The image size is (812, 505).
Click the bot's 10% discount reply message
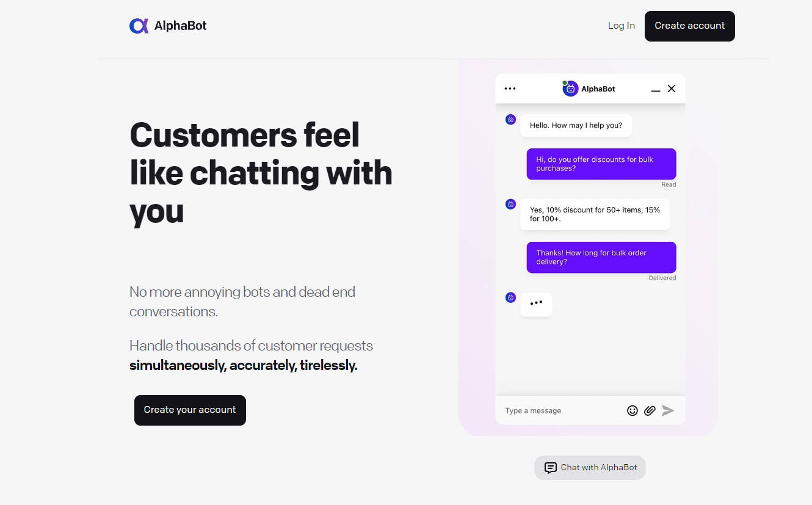pyautogui.click(x=595, y=214)
